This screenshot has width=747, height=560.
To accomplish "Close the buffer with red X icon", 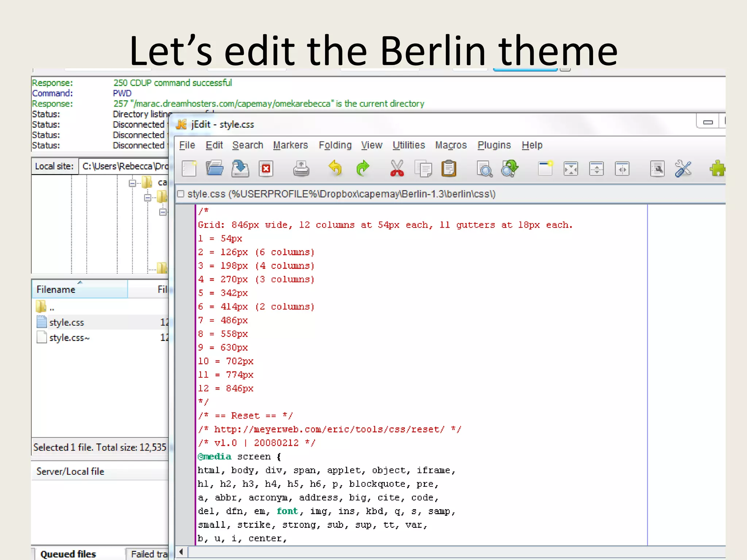I will [x=266, y=169].
